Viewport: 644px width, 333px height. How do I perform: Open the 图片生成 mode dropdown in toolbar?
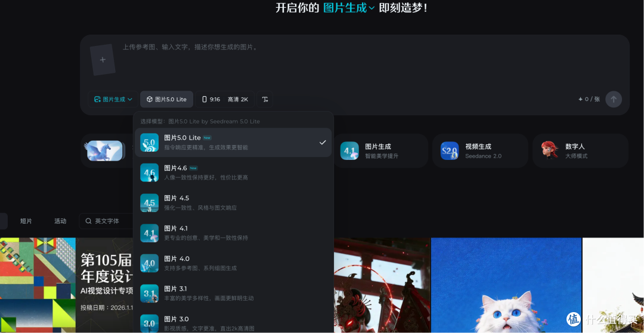113,100
